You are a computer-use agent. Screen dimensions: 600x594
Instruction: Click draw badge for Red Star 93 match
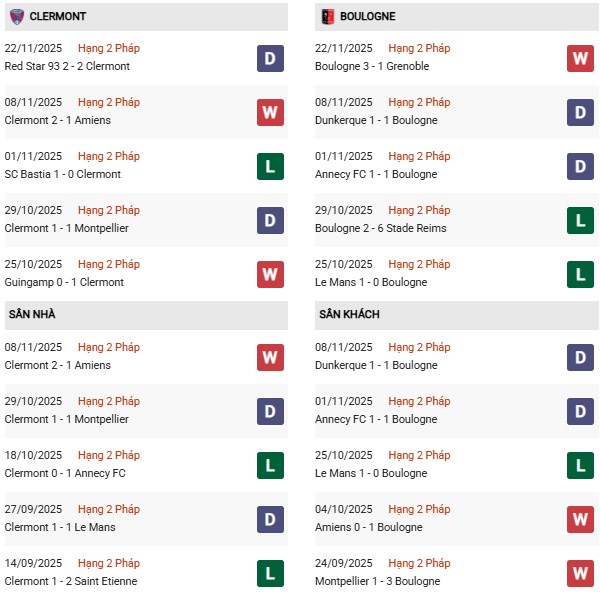269,58
